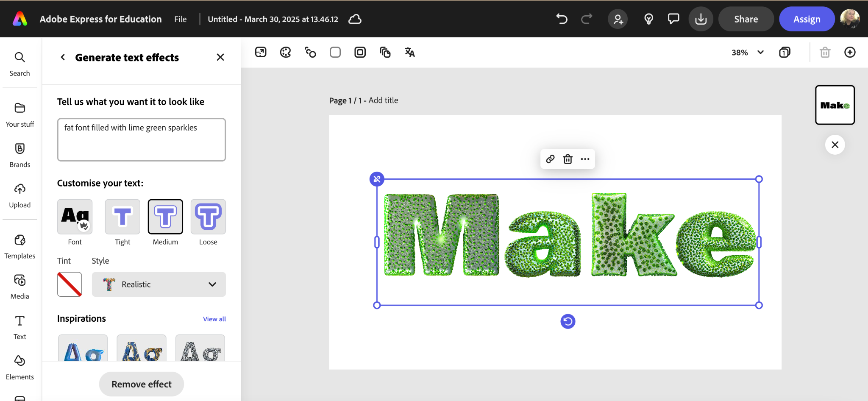Select the Medium letter spacing option
Viewport: 868px width, 401px height.
pos(165,217)
